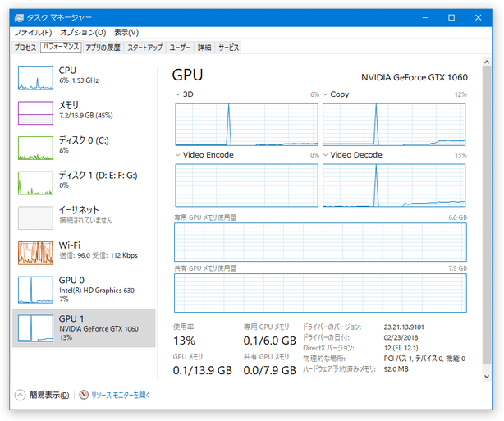Select the GPU 0 Intel HD Graphics thumbnail
The image size is (504, 421).
[35, 290]
